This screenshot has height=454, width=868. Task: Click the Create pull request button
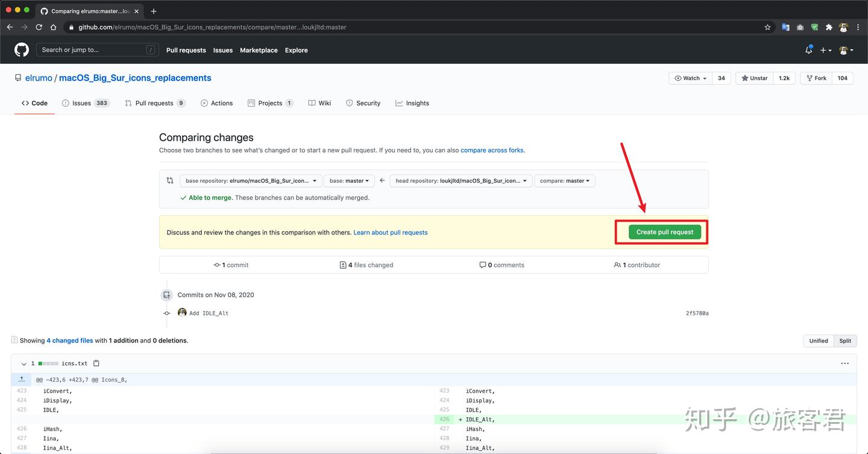click(664, 232)
